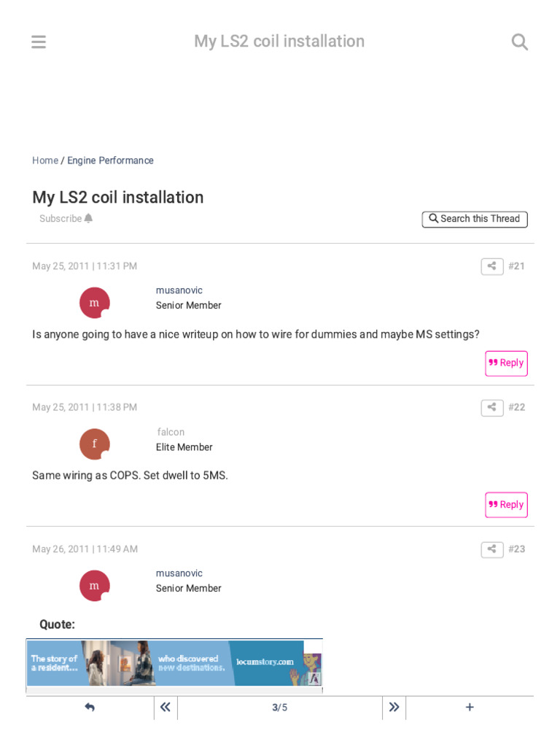Click the back reply arrow in bottom bar
Image resolution: width=560 pixels, height=747 pixels.
click(90, 708)
